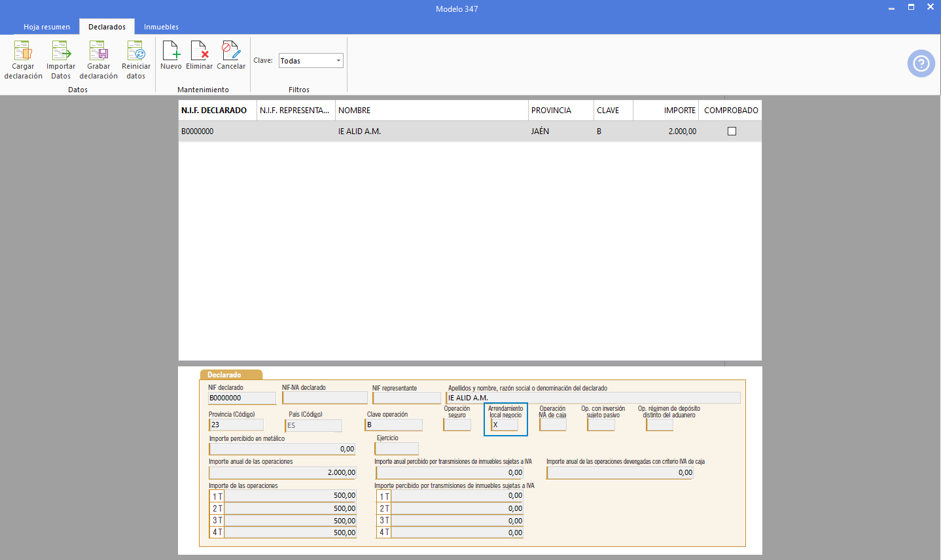Click the 4T operaciones amount field

coord(290,533)
